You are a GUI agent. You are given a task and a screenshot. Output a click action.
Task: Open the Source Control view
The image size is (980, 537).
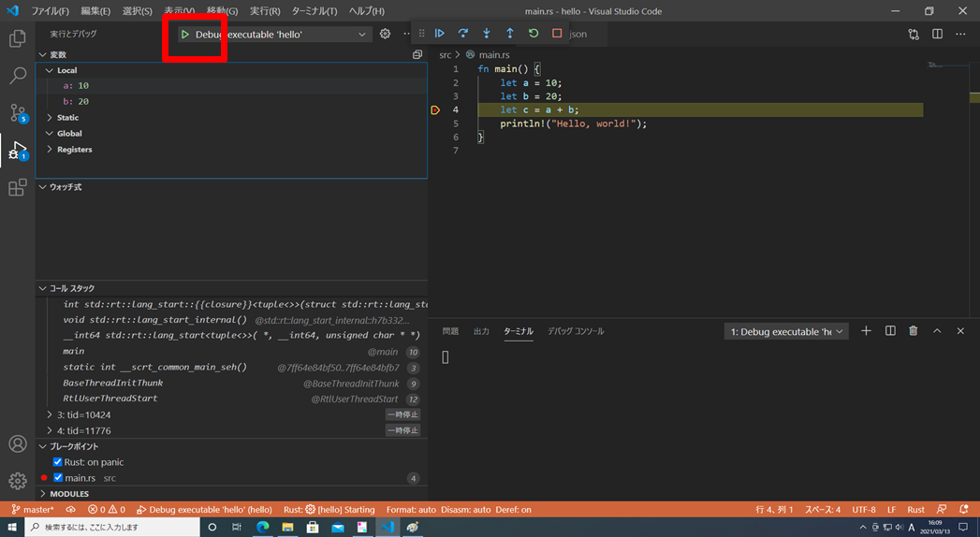tap(18, 113)
